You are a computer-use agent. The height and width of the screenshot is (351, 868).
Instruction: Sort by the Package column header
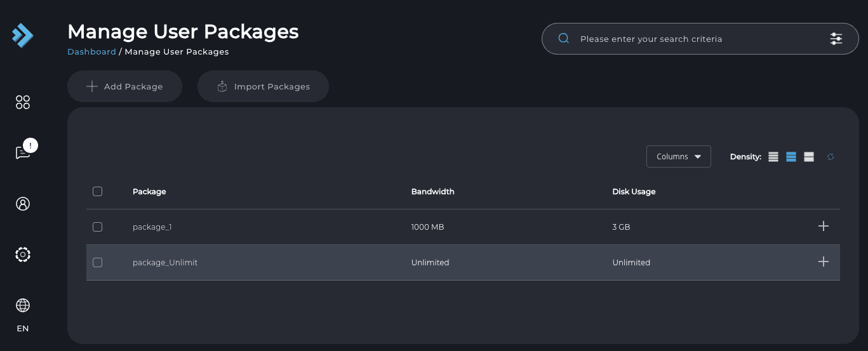tap(149, 192)
